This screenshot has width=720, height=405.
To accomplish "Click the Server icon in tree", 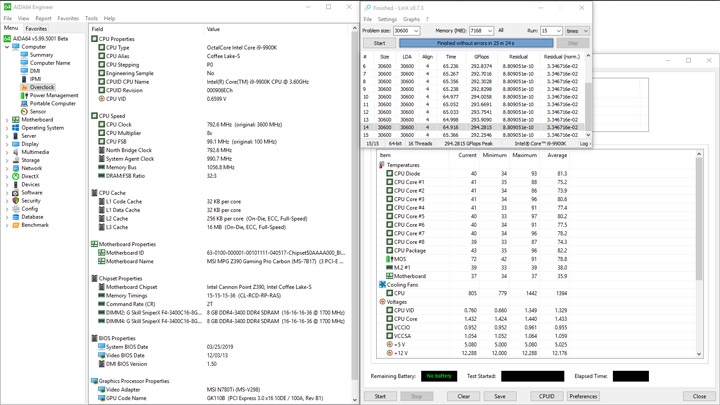I will pos(16,136).
